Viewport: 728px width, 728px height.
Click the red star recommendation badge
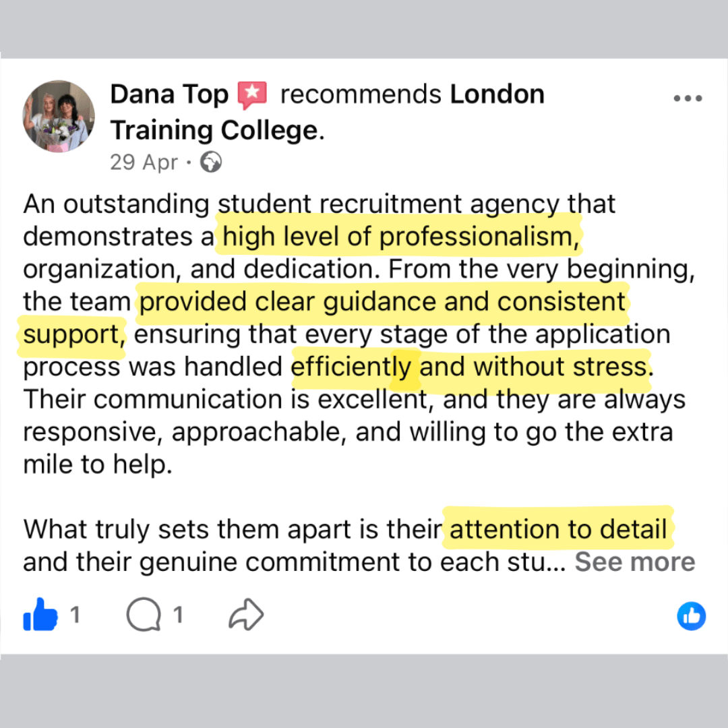click(252, 95)
